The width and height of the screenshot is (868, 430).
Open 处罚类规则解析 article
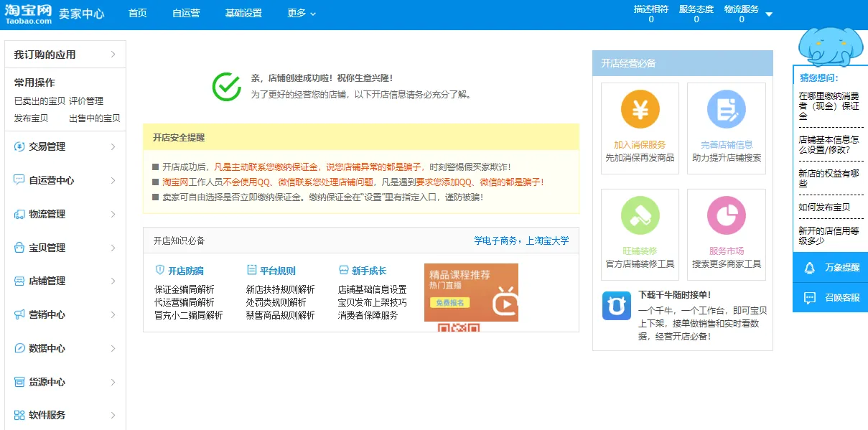point(276,302)
